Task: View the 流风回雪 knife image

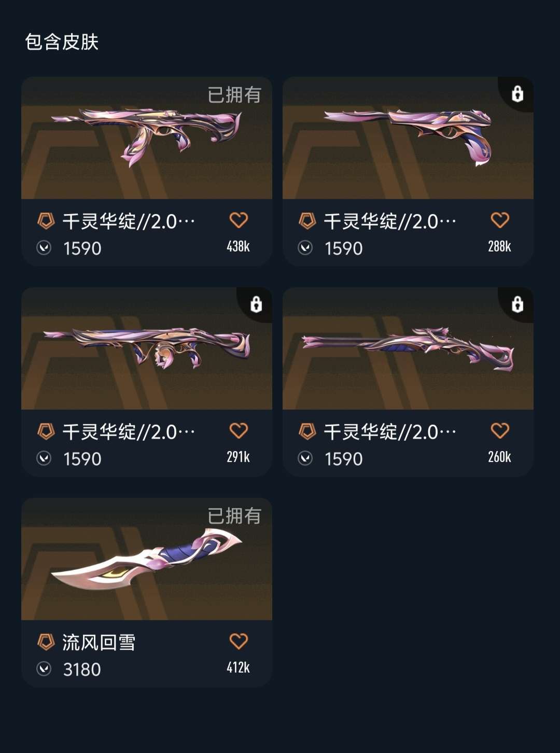Action: click(147, 559)
